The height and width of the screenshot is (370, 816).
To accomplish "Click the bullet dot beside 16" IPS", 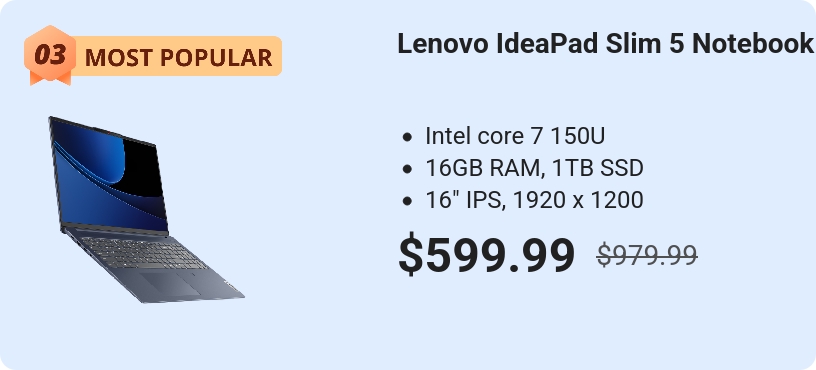I will [407, 201].
